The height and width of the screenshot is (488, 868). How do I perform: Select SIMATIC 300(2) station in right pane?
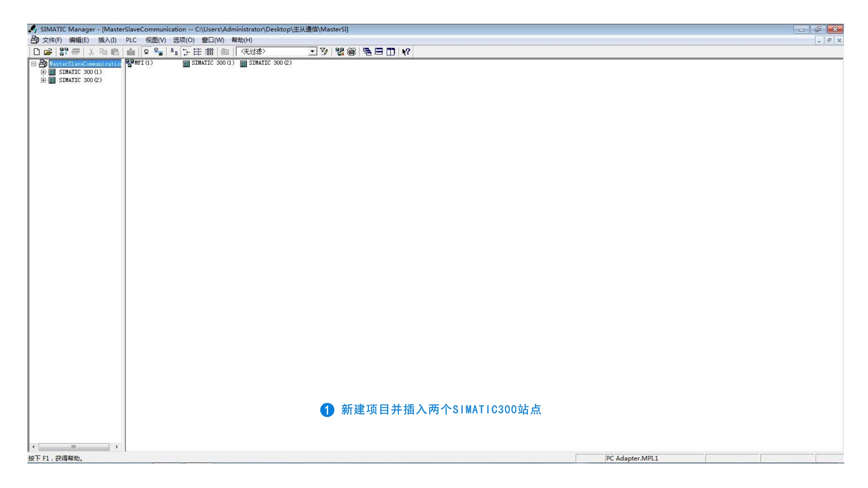[266, 63]
